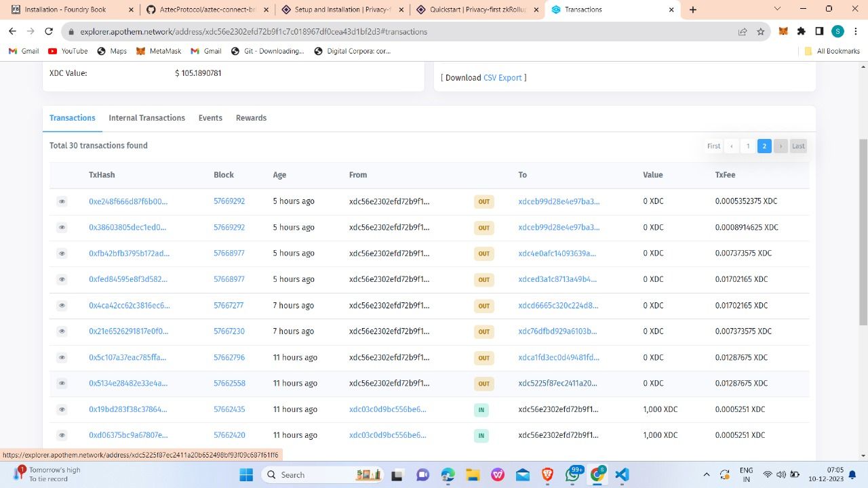The width and height of the screenshot is (868, 488).
Task: Go to page 1 of transactions
Action: tap(748, 146)
